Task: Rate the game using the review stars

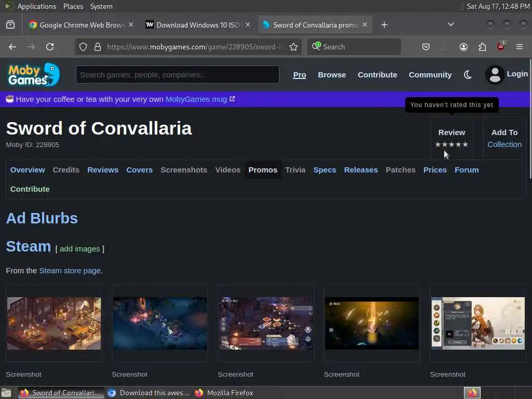Action: coord(451,144)
